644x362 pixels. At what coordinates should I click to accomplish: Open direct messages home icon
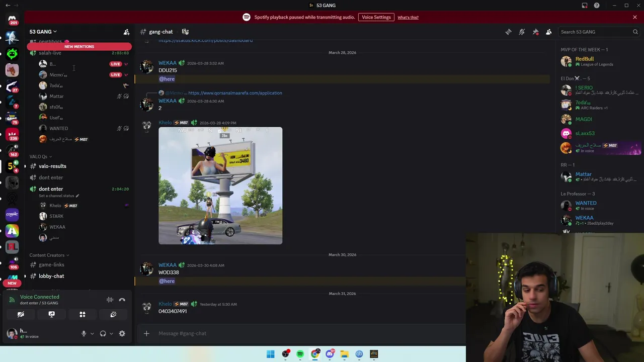tap(12, 20)
